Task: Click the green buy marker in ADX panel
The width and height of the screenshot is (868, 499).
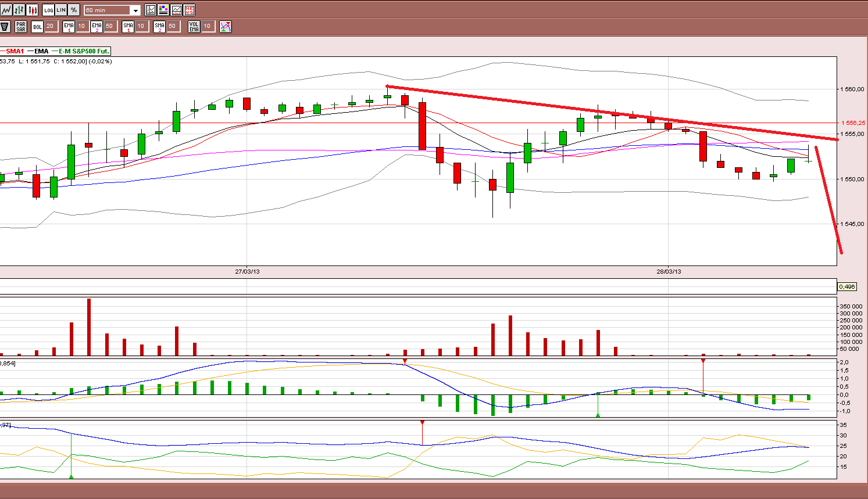Action: [72, 476]
